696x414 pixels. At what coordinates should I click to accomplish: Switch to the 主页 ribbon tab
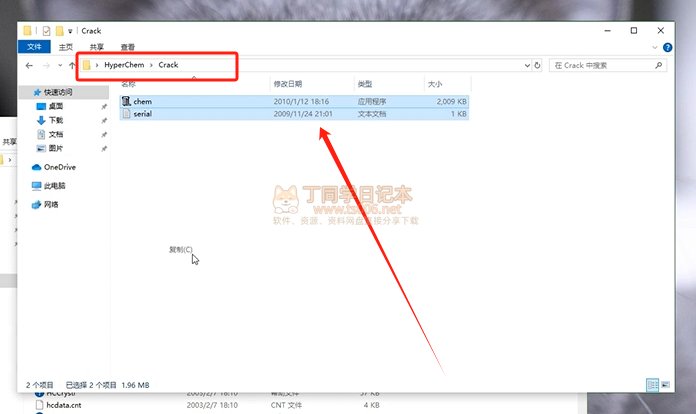point(66,47)
